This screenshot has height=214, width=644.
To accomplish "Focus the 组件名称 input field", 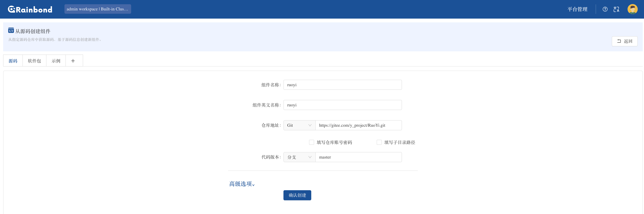I will (343, 85).
